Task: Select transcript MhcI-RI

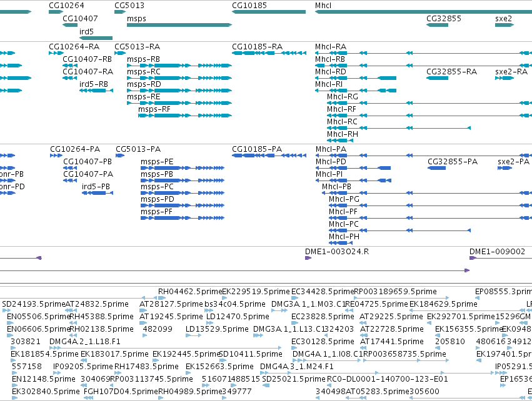Action: 356,91
